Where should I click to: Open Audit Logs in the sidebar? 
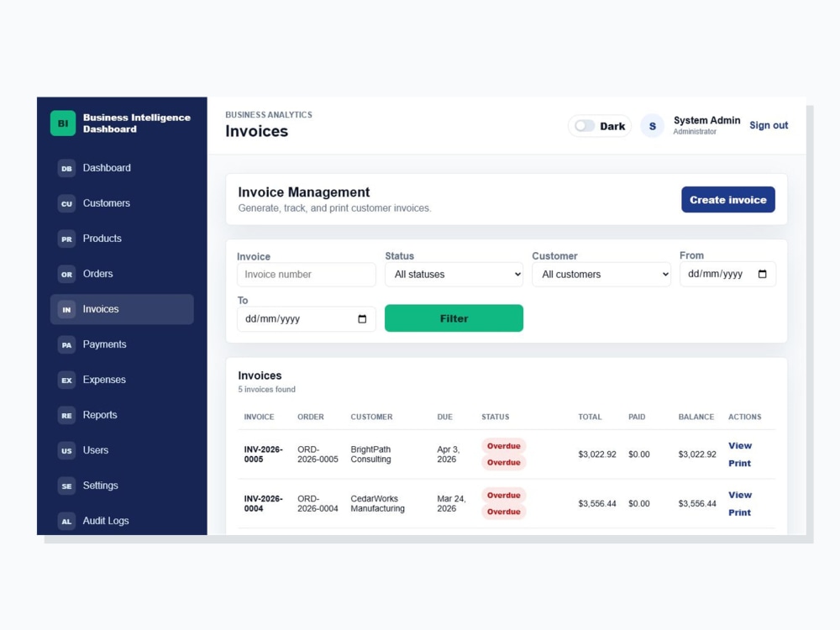pyautogui.click(x=122, y=521)
